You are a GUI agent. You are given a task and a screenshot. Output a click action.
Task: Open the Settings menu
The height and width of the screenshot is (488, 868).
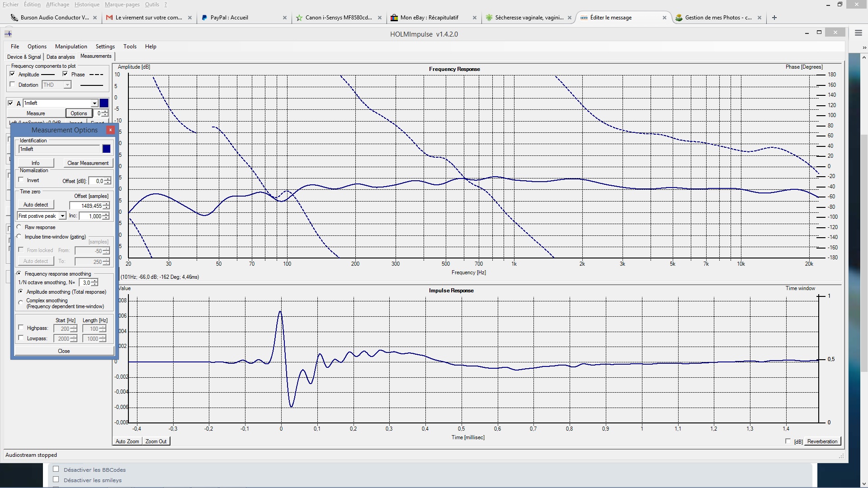click(x=105, y=47)
